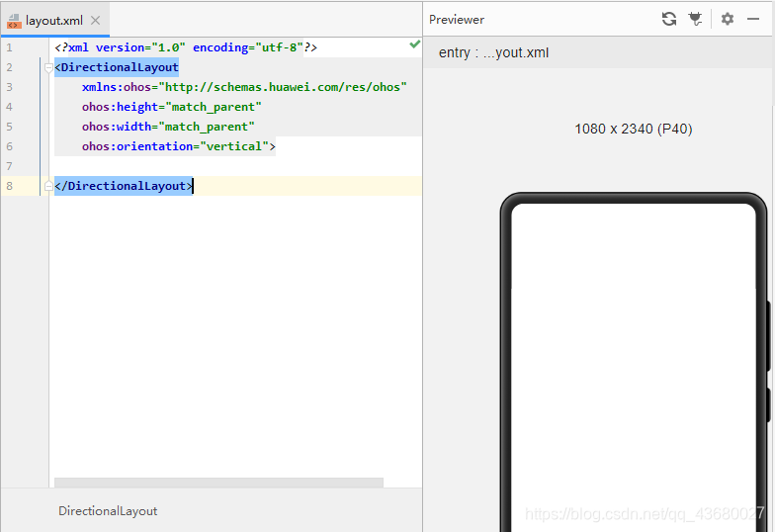Collapse the DirectionalLayout opening tag fold

tap(48, 67)
